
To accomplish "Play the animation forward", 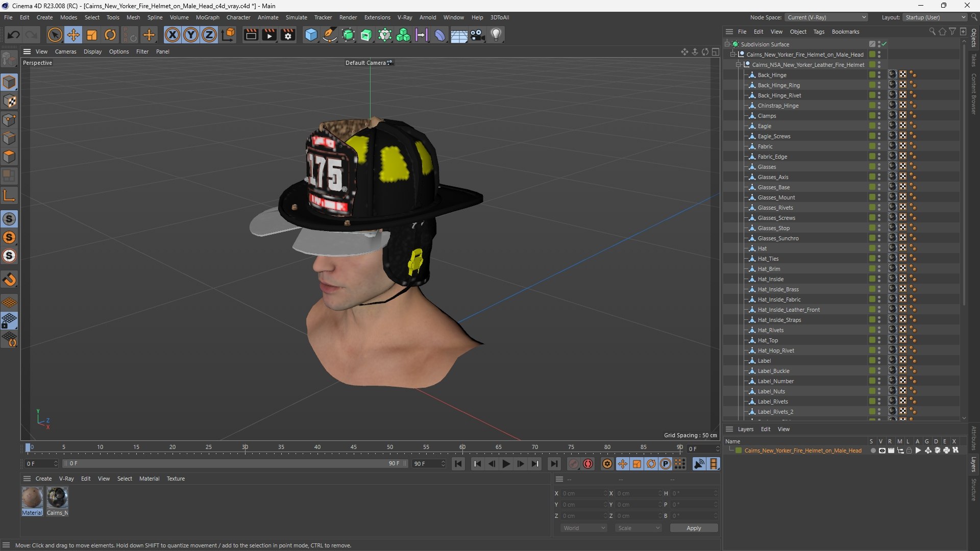I will pos(506,464).
